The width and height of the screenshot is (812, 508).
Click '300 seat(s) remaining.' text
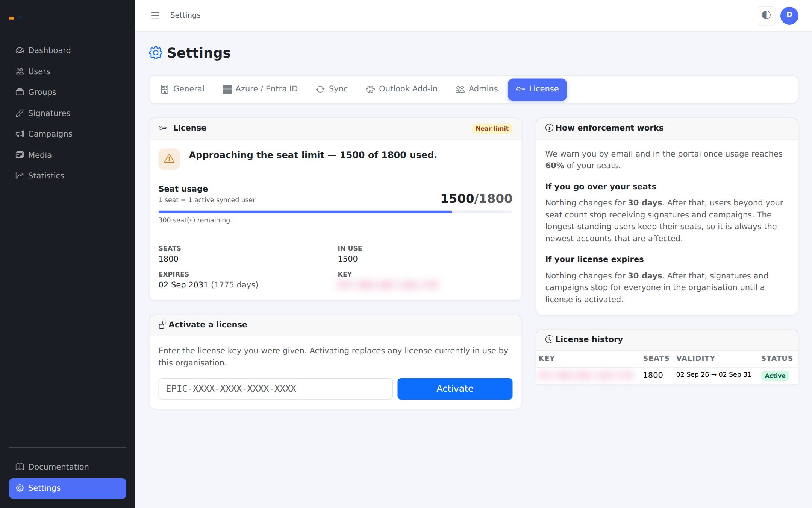coord(195,220)
